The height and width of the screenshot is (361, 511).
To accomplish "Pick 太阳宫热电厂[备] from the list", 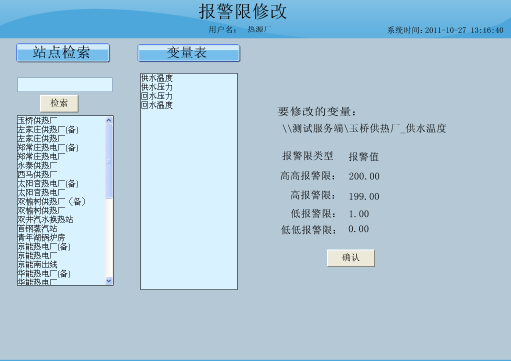I will [x=48, y=183].
